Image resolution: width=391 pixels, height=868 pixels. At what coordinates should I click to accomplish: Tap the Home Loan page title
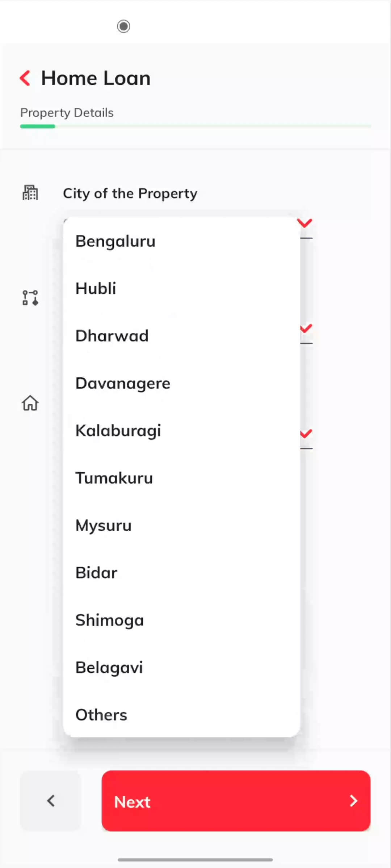pyautogui.click(x=96, y=78)
